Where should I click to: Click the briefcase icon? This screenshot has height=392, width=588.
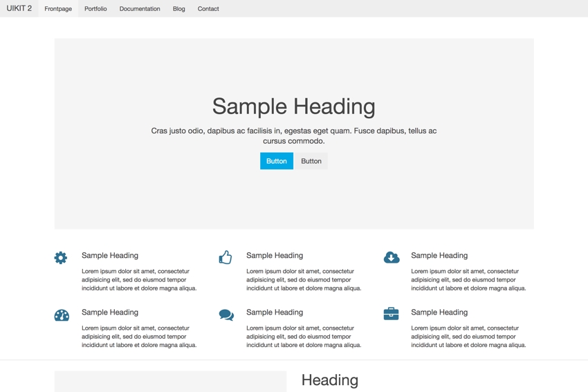[391, 314]
